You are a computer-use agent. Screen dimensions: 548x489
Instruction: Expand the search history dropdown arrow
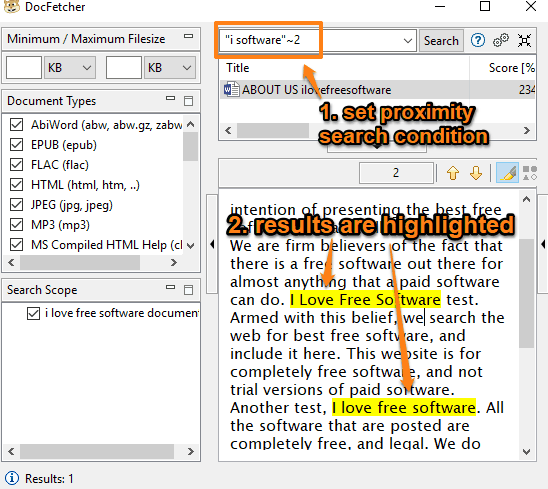(x=408, y=41)
